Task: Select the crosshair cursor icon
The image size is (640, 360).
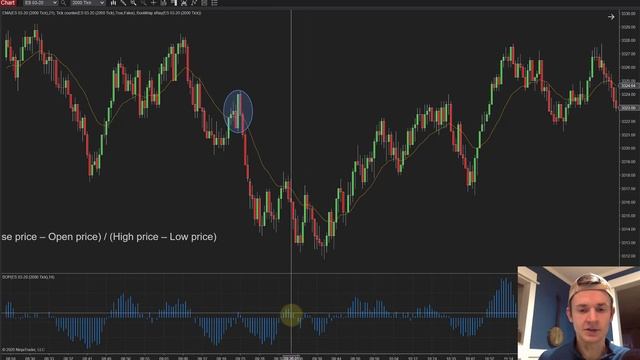Action: (x=153, y=3)
